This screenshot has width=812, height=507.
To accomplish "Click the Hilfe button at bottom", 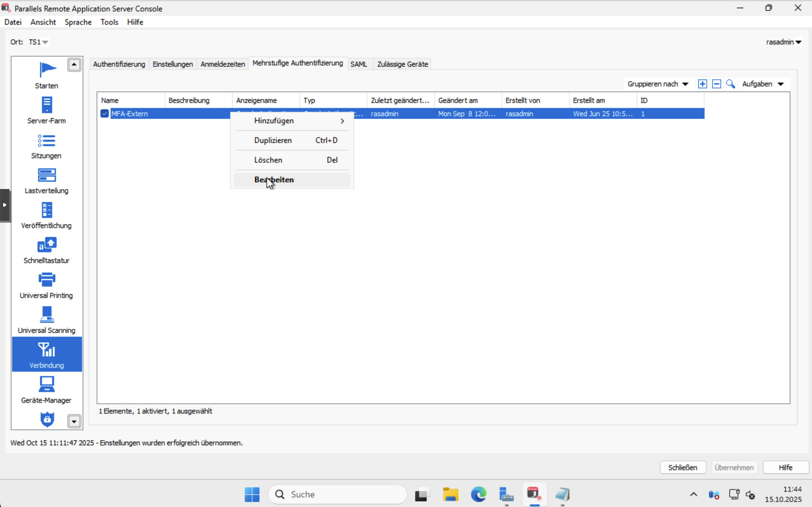I will tap(785, 467).
